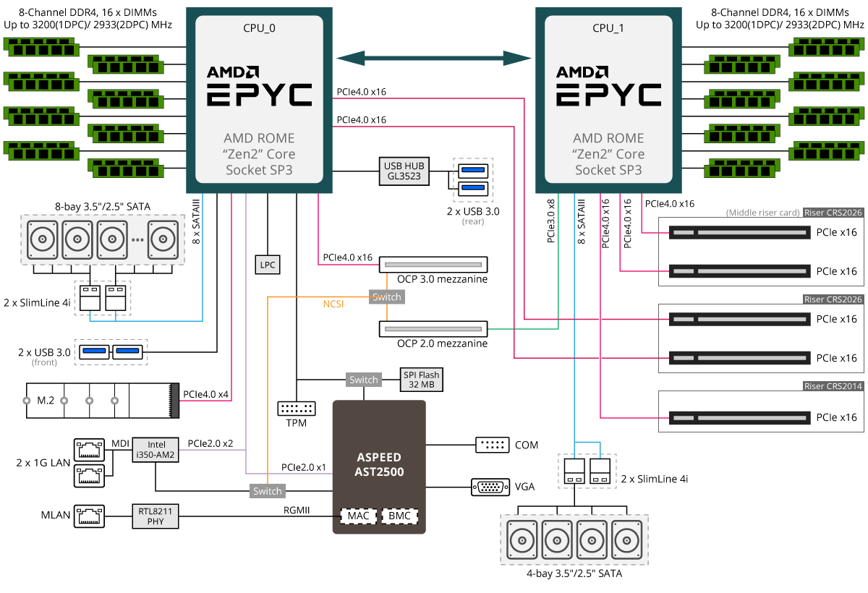
Task: Select the Intel i350-AM2 controller box
Action: [x=156, y=449]
